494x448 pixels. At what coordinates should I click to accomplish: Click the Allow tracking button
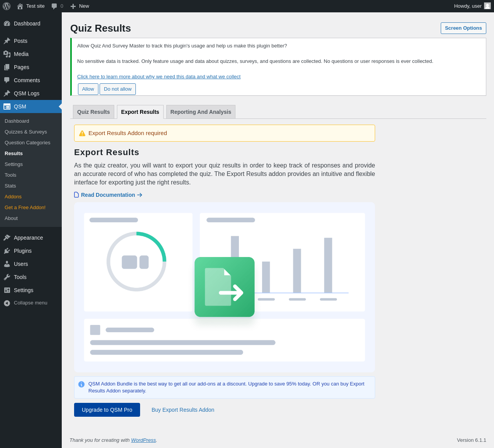point(88,89)
